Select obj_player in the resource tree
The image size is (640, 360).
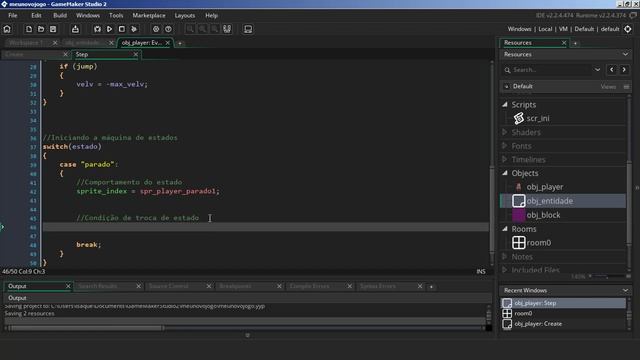544,187
